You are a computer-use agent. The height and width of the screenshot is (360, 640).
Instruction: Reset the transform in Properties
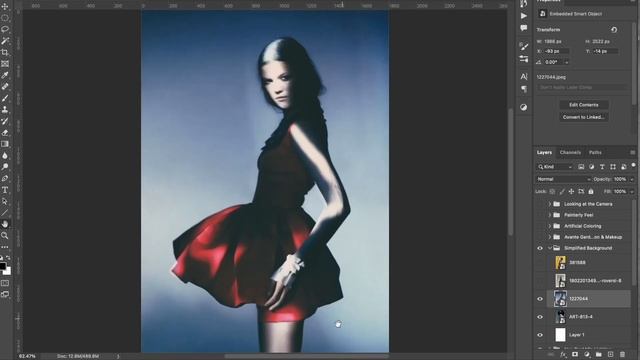(614, 30)
